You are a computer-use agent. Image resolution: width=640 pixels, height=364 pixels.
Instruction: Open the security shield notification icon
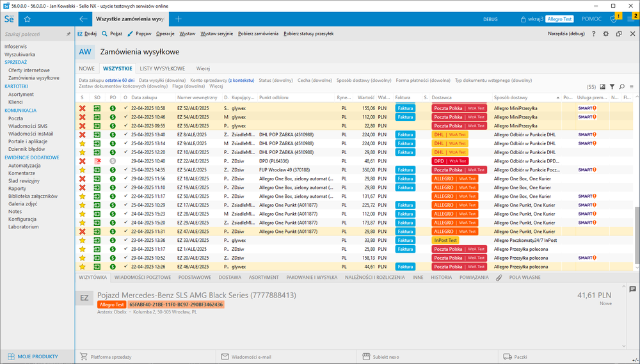(x=613, y=20)
